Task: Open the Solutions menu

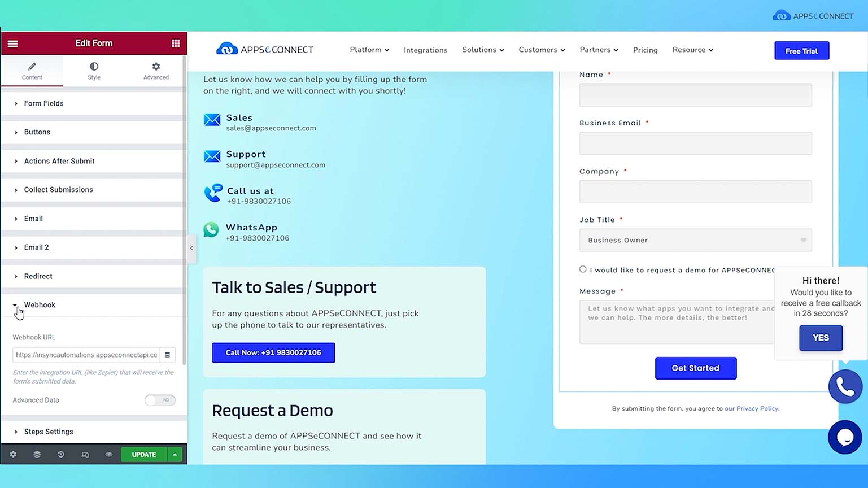Action: click(x=483, y=50)
